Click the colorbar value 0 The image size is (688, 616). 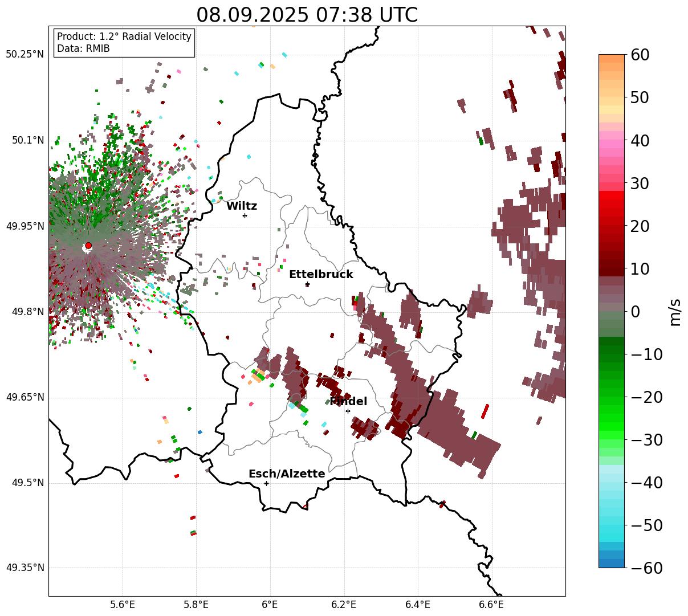coord(635,312)
